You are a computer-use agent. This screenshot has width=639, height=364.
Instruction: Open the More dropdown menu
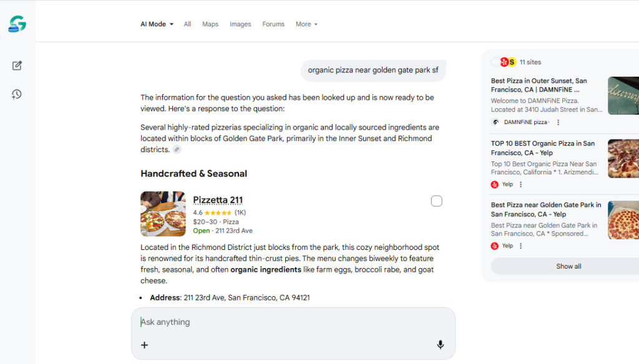coord(306,24)
